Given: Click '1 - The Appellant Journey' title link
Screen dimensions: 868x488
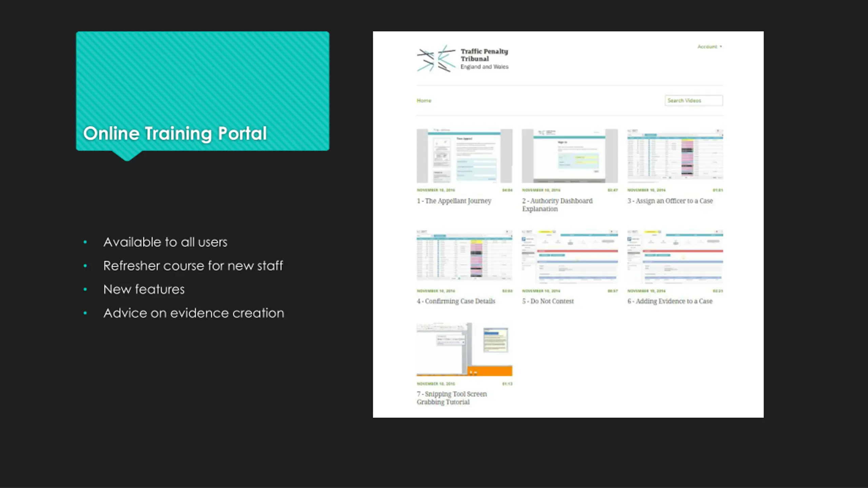Looking at the screenshot, I should pos(454,201).
